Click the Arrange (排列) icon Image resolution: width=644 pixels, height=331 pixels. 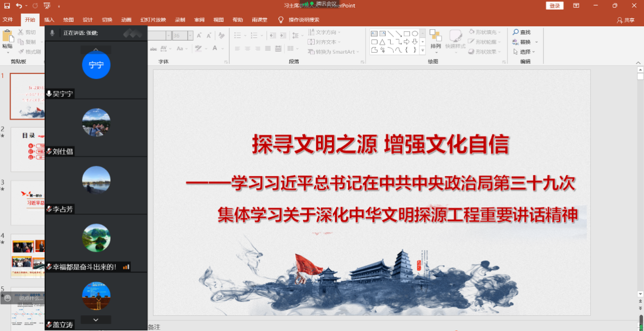point(435,36)
